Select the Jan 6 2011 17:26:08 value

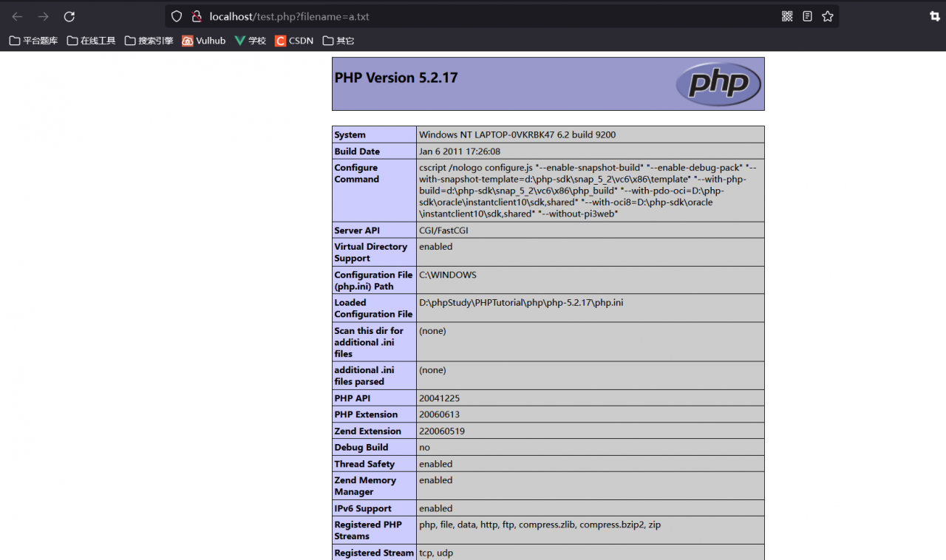point(460,151)
